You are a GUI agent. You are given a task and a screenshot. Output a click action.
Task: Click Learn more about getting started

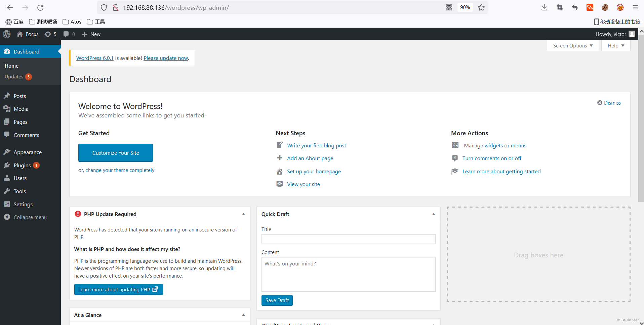point(501,171)
